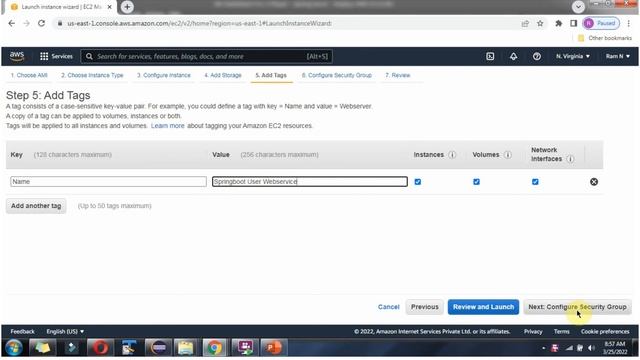
Task: Open the Chrome three-dot menu
Action: [629, 23]
